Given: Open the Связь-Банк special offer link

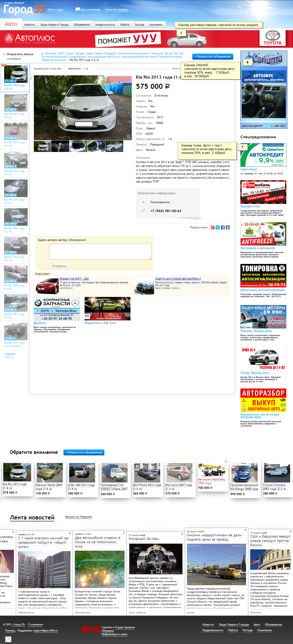Looking at the screenshot, I should tap(248, 169).
